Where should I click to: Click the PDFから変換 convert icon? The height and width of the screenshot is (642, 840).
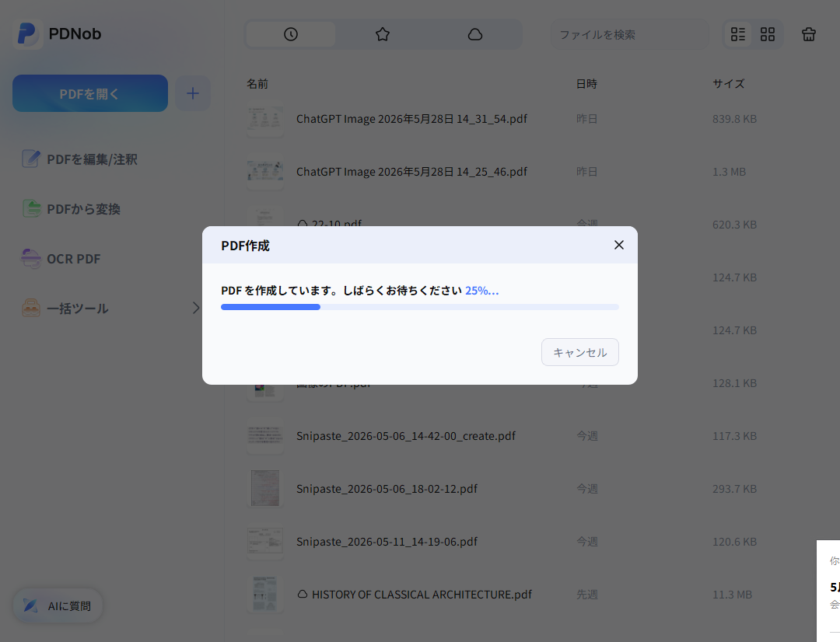[x=31, y=208]
